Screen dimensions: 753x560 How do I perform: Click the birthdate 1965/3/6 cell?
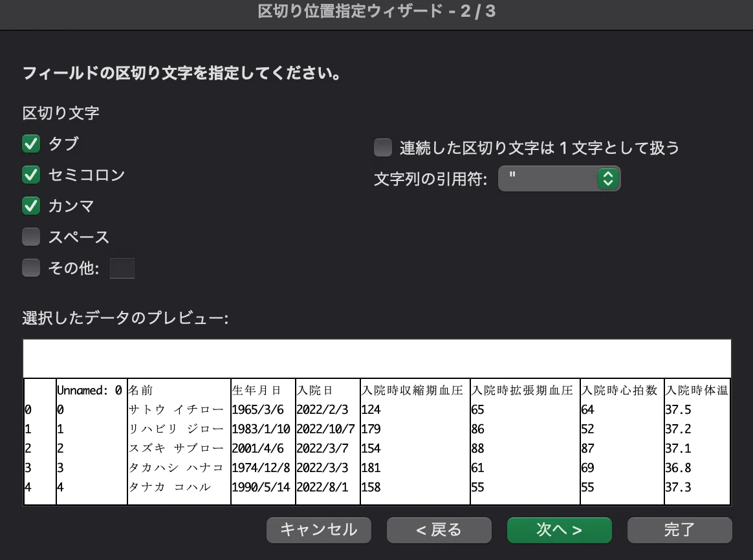point(258,409)
